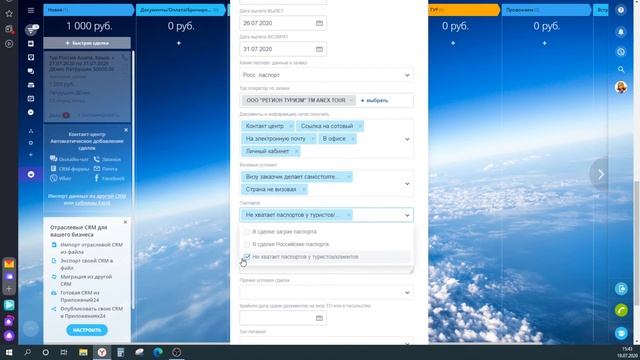Check 'В сделке загран паспорта' option
This screenshot has width=640, height=360.
247,232
